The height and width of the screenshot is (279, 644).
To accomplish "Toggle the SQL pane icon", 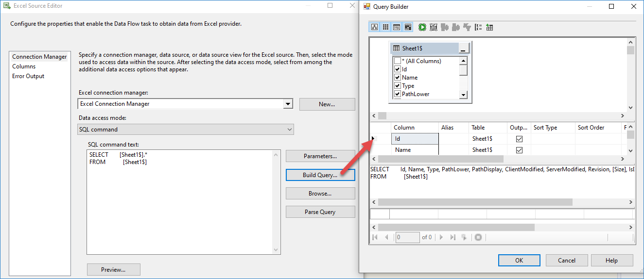I will [x=397, y=27].
